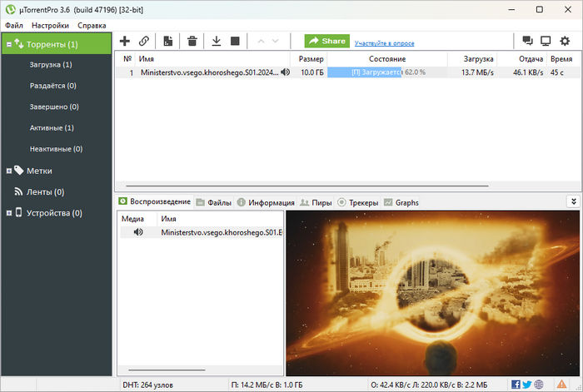Sort by the Состояние column header

tap(387, 59)
